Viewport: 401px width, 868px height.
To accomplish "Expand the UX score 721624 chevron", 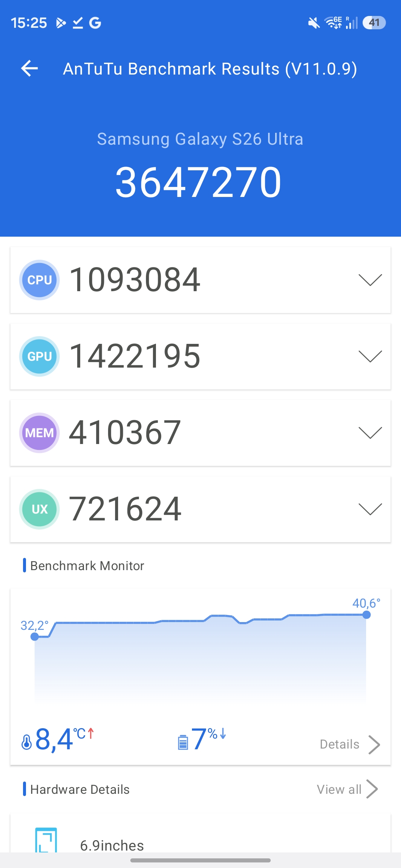I will tap(370, 509).
